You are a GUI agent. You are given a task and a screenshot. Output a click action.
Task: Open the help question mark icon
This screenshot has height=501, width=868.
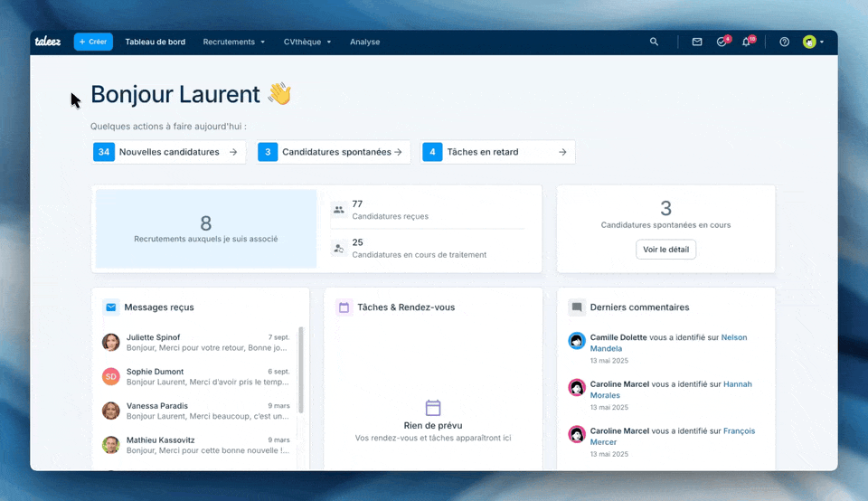click(785, 42)
